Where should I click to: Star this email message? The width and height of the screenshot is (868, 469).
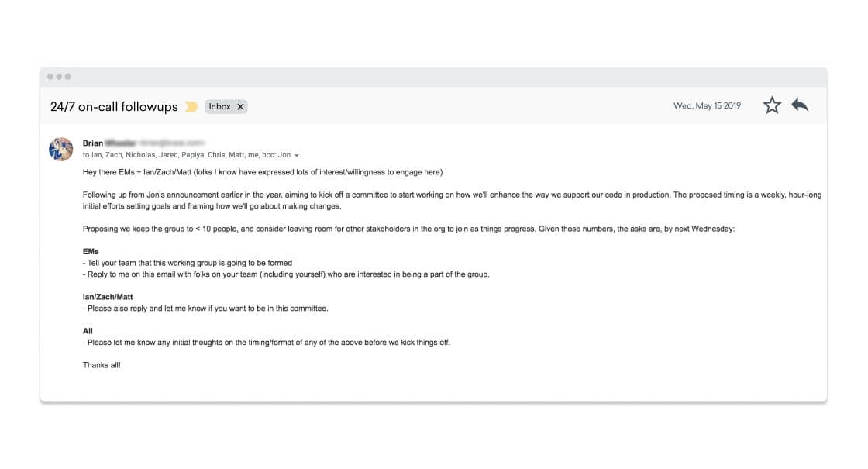click(x=772, y=105)
